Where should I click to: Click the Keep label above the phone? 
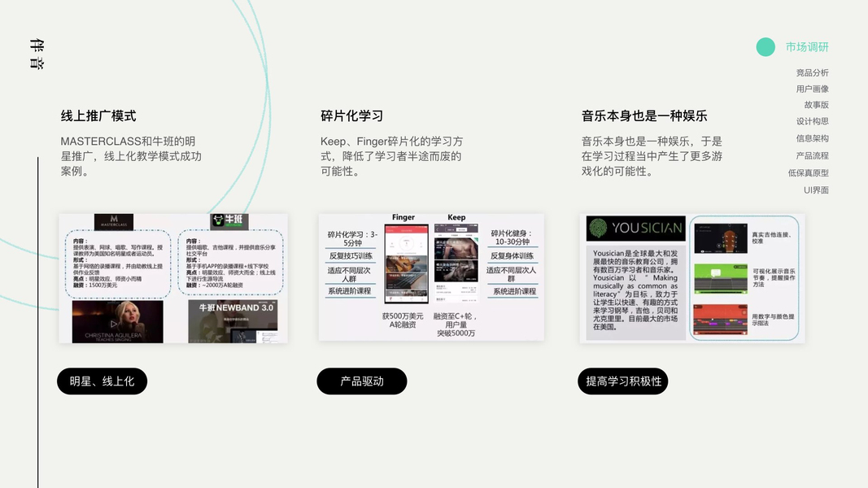click(x=456, y=217)
